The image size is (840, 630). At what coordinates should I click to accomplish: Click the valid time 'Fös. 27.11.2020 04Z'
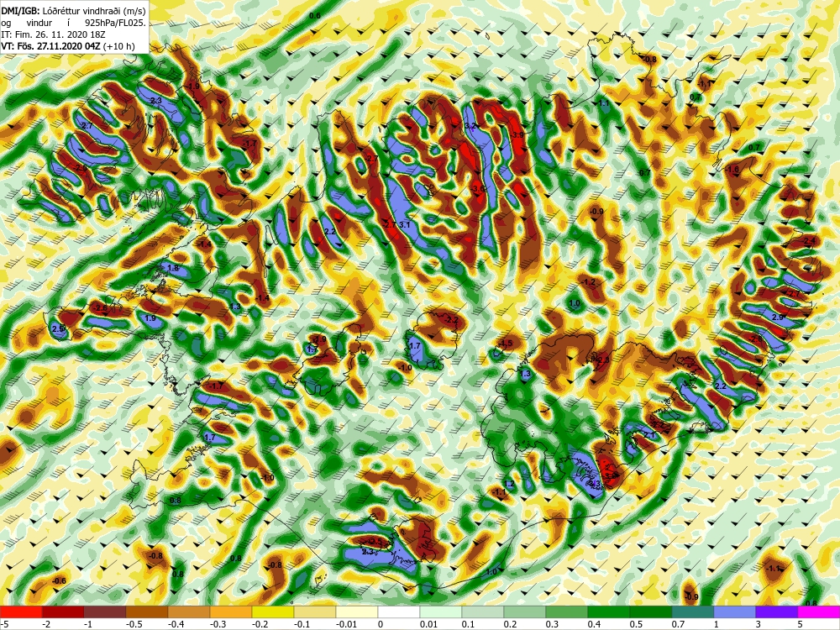[x=59, y=46]
